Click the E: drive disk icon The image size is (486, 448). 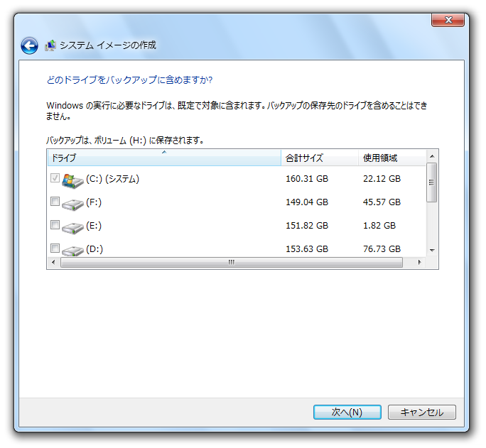pyautogui.click(x=72, y=229)
